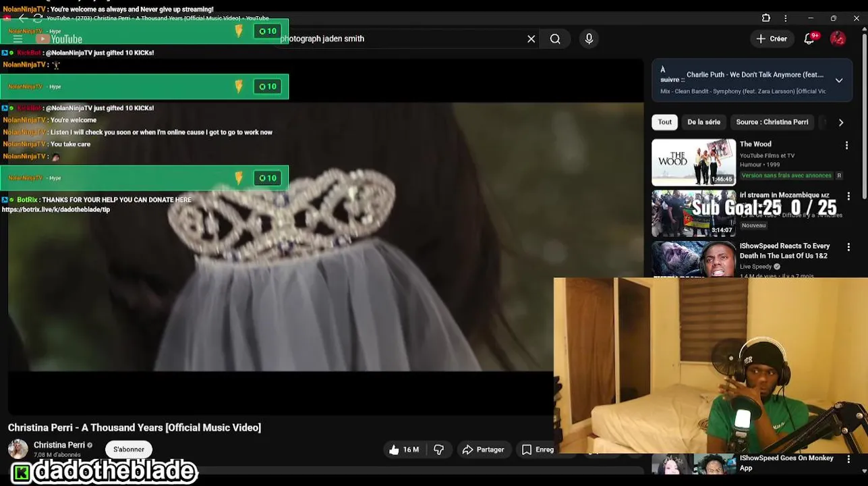Click the 'Version sans frais avec annonces' badge
868x486 pixels.
tap(787, 175)
